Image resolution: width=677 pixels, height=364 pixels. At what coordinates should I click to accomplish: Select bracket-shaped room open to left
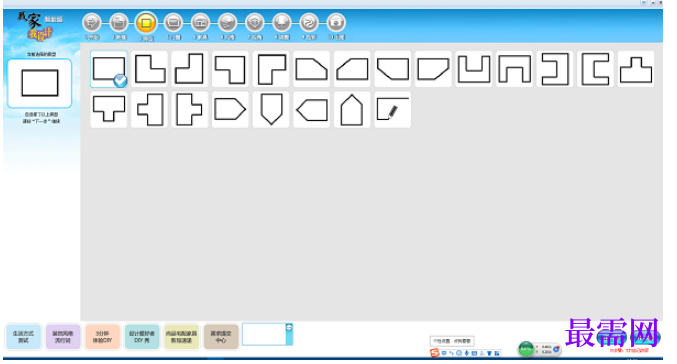point(555,69)
